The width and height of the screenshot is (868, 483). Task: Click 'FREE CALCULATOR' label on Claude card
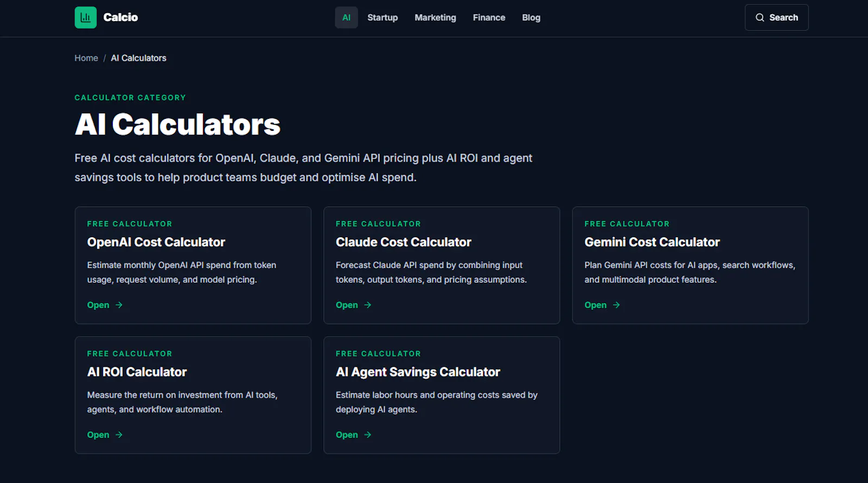point(378,224)
